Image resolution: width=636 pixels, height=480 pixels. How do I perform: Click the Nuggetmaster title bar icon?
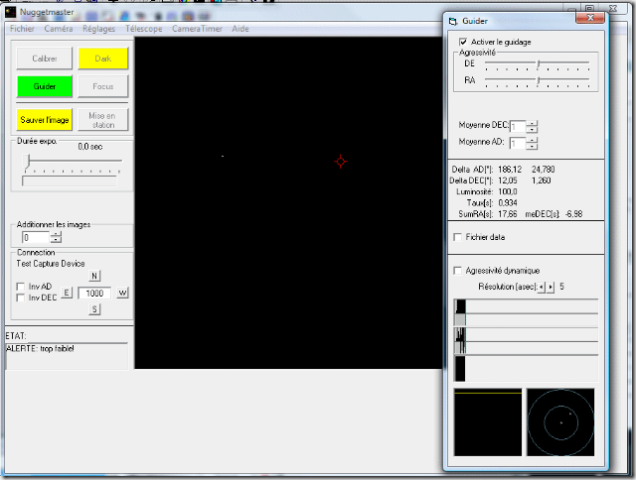tap(11, 12)
